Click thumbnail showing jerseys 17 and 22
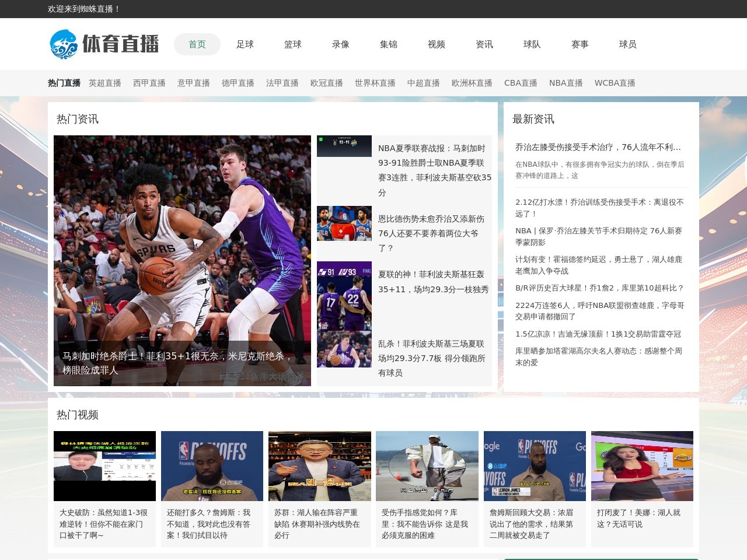Viewport: 747px width, 560px height. click(x=344, y=296)
